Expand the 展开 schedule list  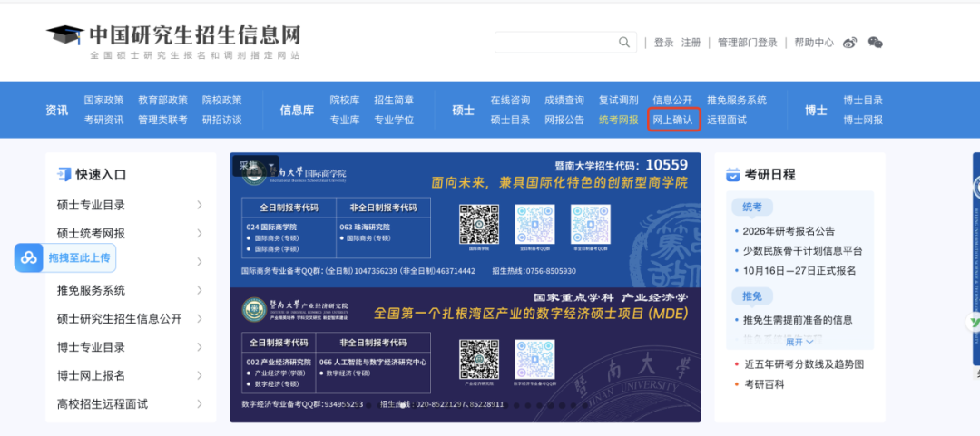click(799, 342)
